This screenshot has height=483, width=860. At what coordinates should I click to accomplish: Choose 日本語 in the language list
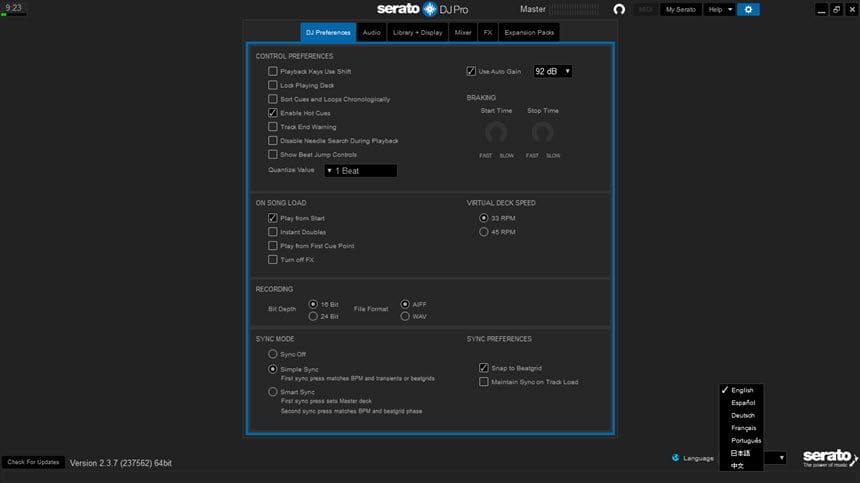point(742,453)
